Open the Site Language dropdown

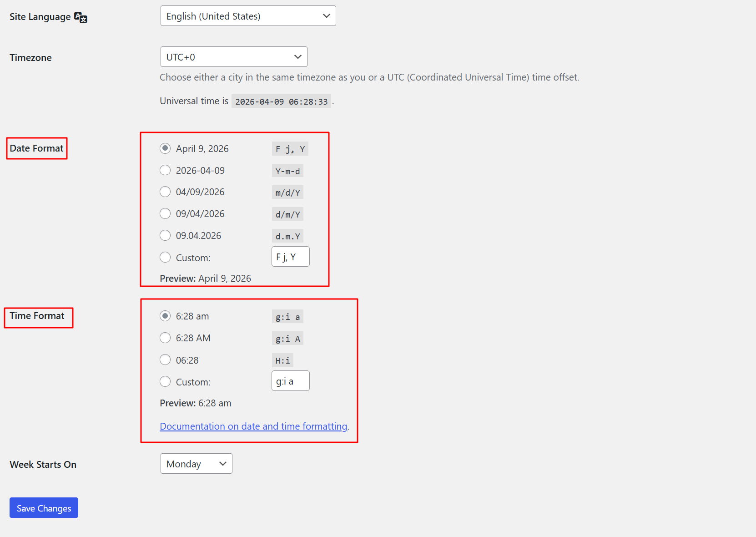248,16
